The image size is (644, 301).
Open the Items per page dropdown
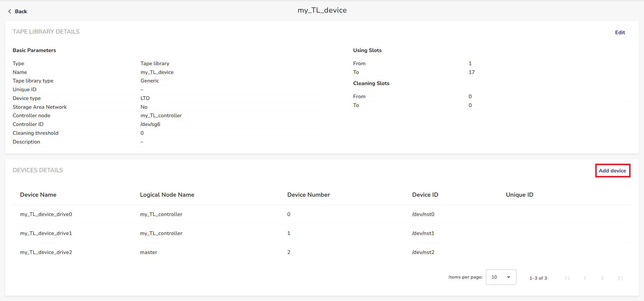tap(501, 277)
